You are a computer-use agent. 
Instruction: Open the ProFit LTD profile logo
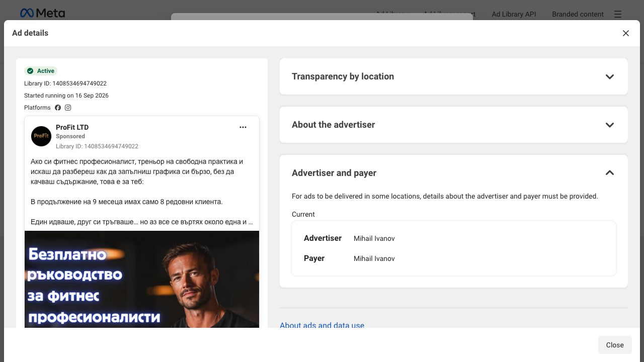click(x=41, y=136)
